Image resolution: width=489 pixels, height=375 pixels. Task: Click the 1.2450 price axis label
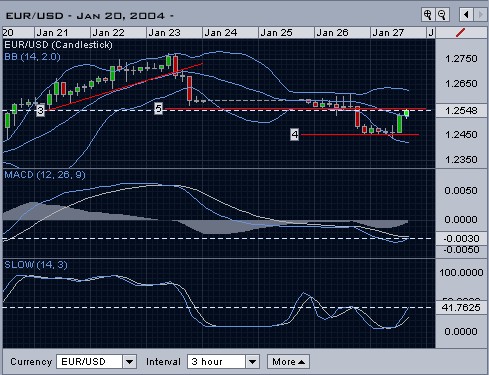pos(461,134)
